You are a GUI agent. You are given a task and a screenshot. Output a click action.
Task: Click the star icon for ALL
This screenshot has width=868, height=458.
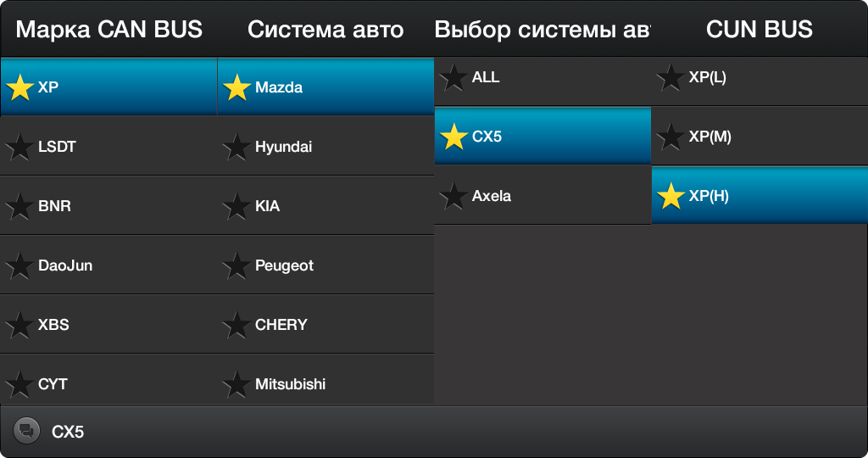pos(453,77)
